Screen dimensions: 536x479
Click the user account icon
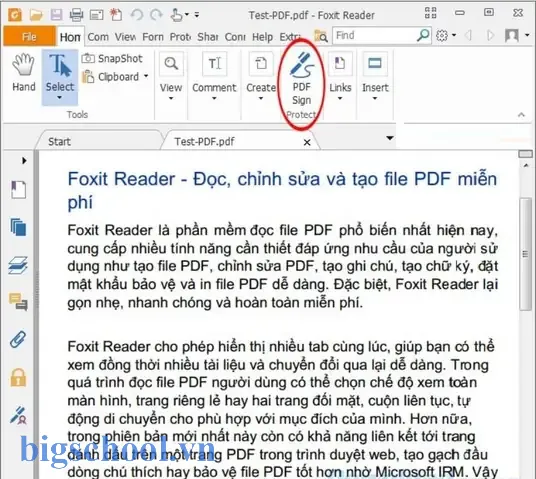[512, 35]
